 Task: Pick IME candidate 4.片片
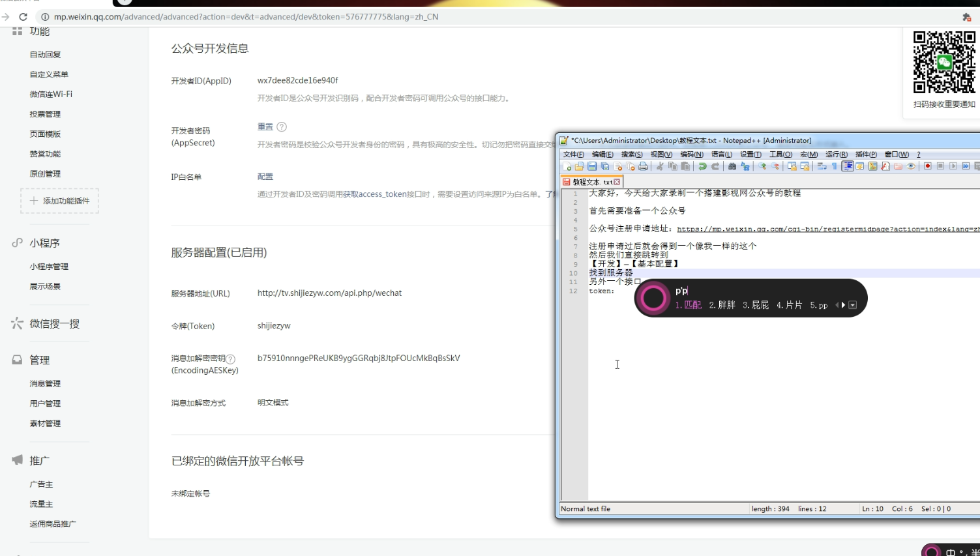790,305
